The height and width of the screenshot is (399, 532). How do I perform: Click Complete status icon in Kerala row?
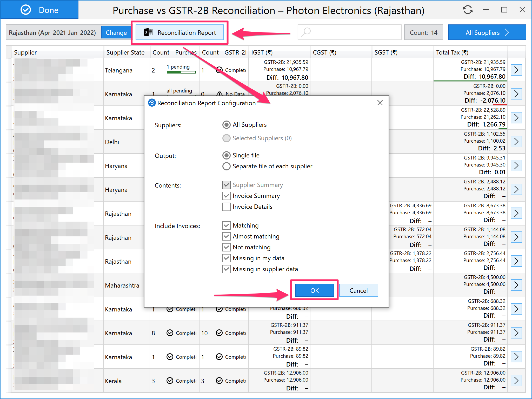pos(170,381)
